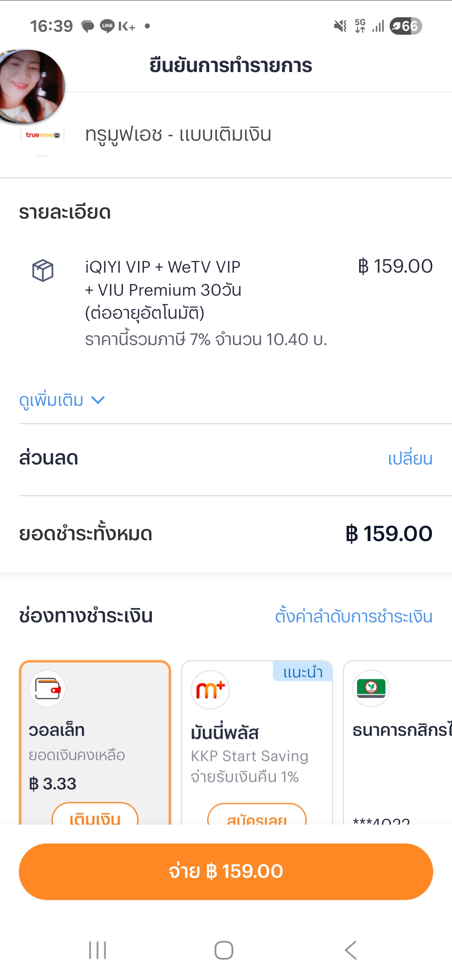This screenshot has height=980, width=452.
Task: Tap สมัครเลย apply button for Money Plus
Action: coord(257,816)
